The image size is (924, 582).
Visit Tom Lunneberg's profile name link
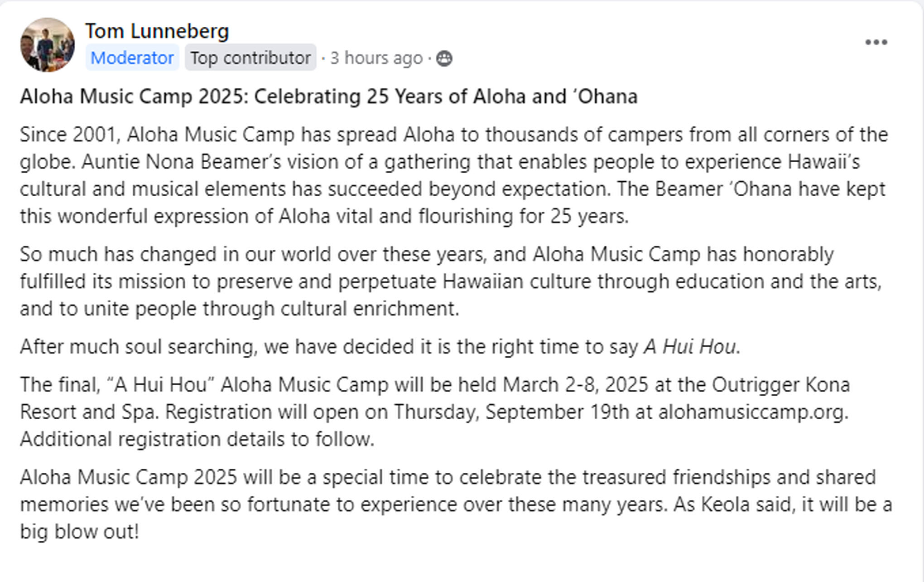click(x=157, y=31)
